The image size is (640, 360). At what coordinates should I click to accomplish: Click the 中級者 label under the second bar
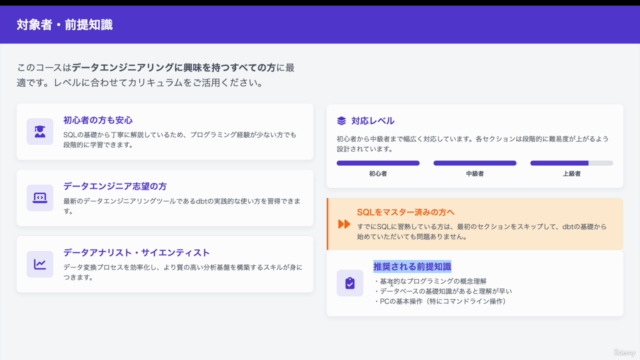pos(475,173)
